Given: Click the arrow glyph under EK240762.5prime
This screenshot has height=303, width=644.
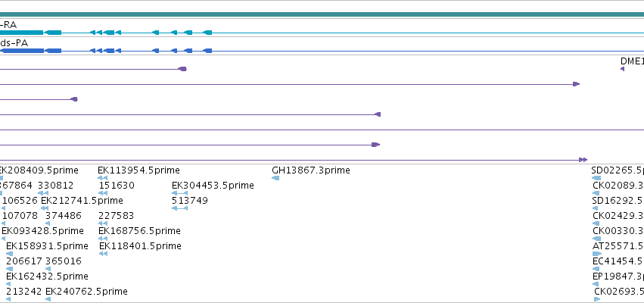Looking at the screenshot, I should [x=48, y=299].
